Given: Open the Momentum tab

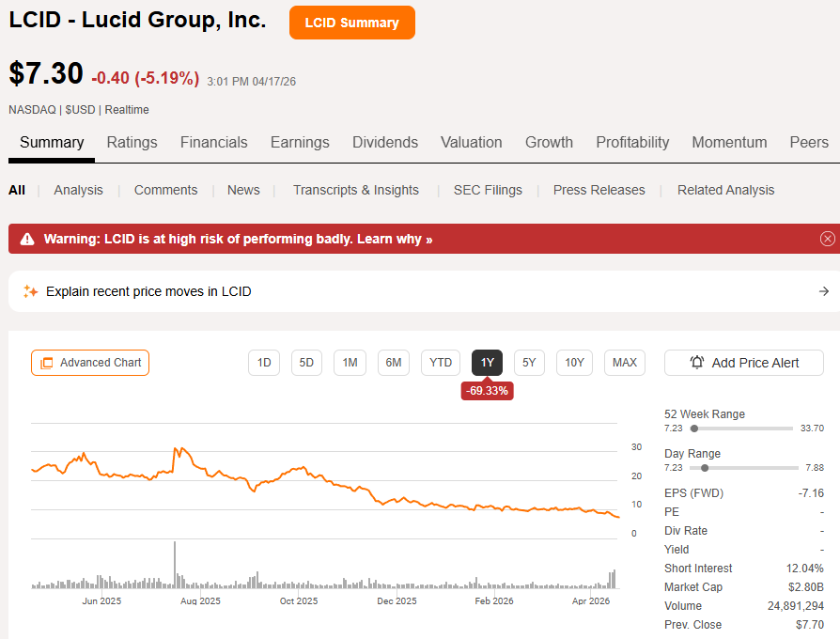Looking at the screenshot, I should point(729,143).
